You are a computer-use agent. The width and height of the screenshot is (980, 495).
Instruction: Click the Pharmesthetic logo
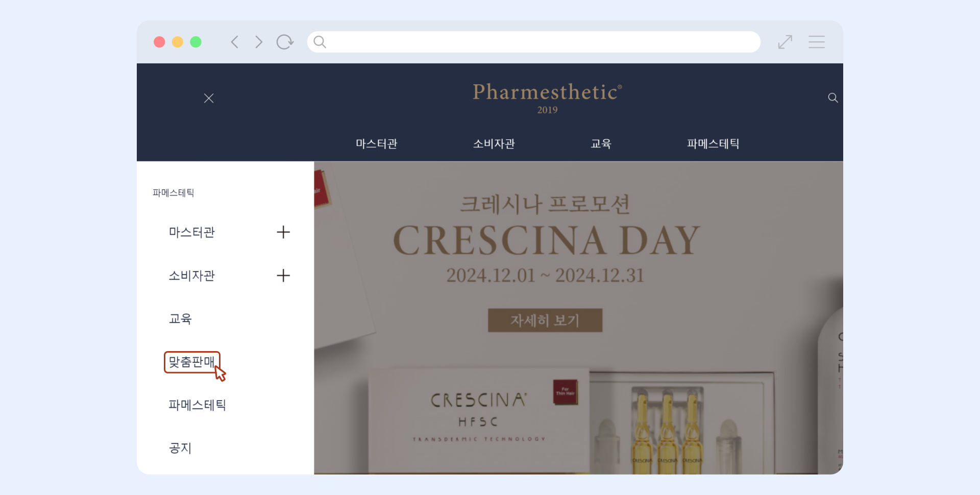point(547,98)
